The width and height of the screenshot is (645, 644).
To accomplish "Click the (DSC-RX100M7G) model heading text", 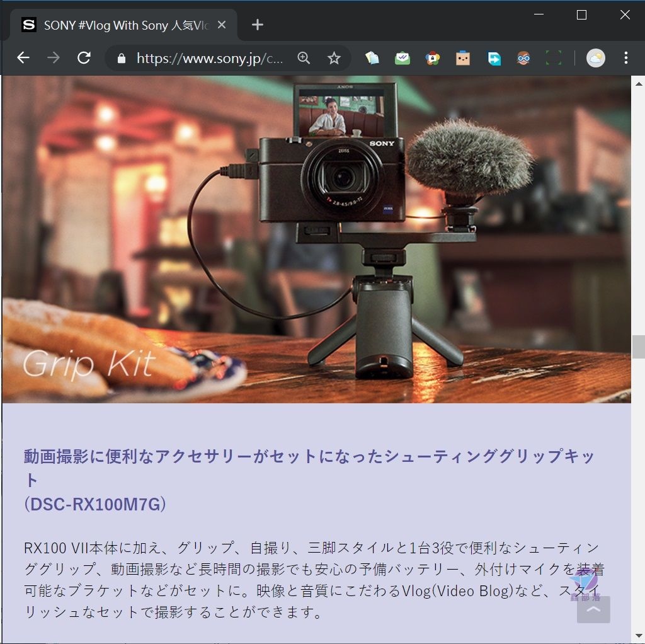I will [95, 505].
